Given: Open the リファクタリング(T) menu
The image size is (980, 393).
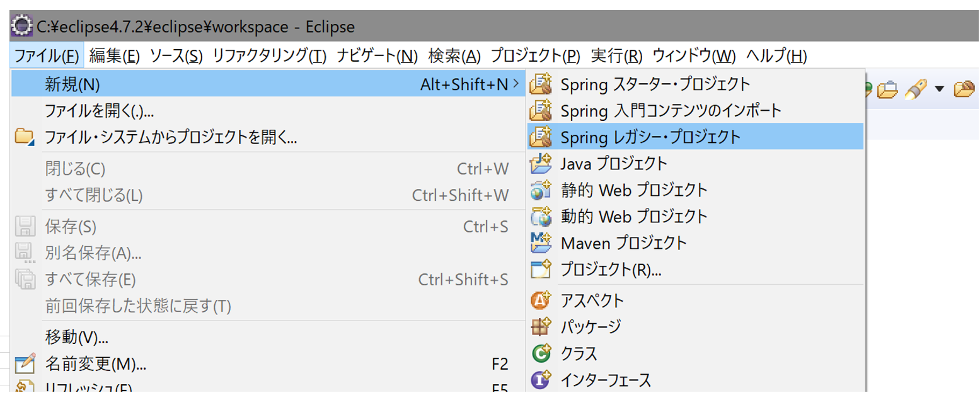Looking at the screenshot, I should 269,56.
